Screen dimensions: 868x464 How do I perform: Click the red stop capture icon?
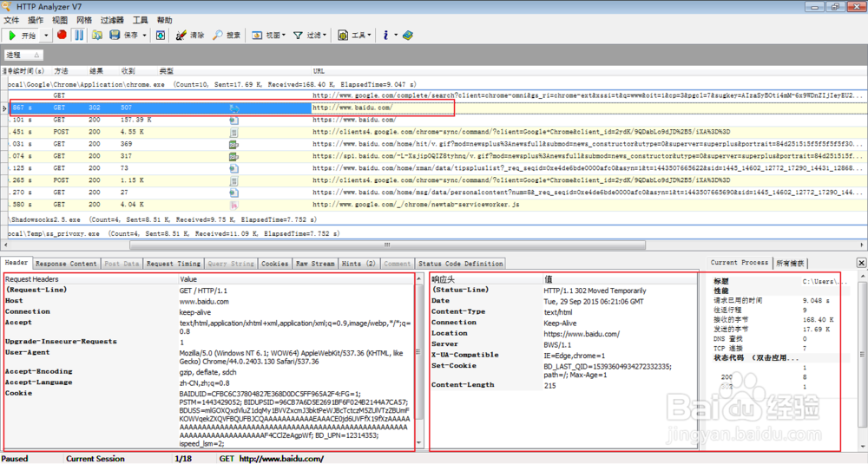pos(62,35)
